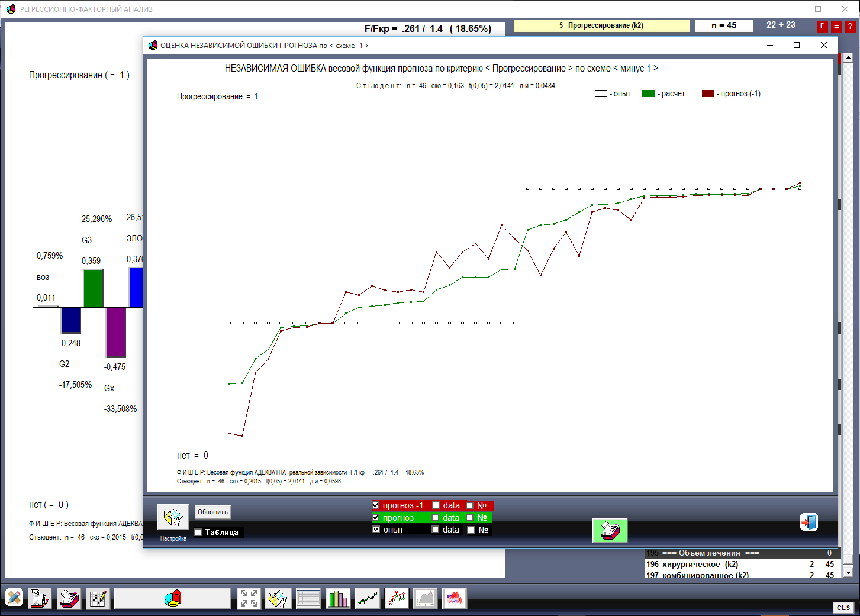
Task: Open the Настройка settings icon
Action: pos(173,517)
